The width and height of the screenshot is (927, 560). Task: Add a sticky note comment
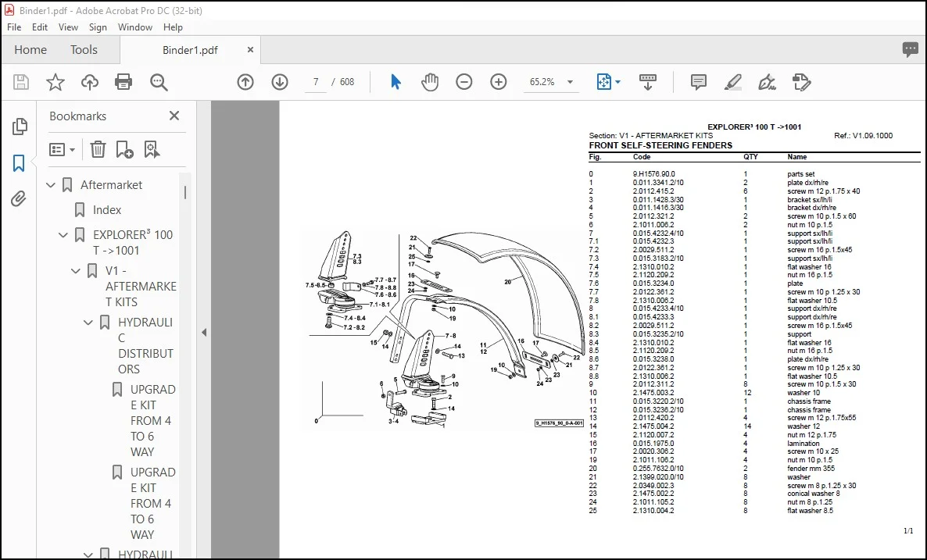click(698, 82)
